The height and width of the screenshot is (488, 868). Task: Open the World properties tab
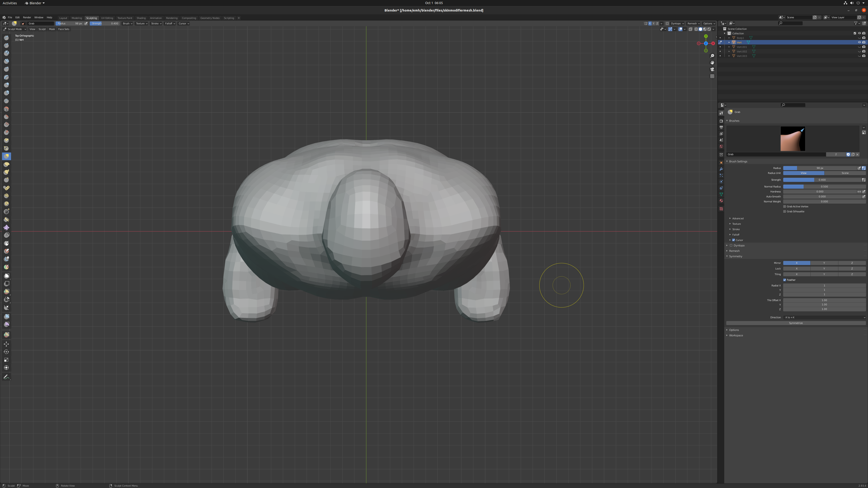click(721, 147)
